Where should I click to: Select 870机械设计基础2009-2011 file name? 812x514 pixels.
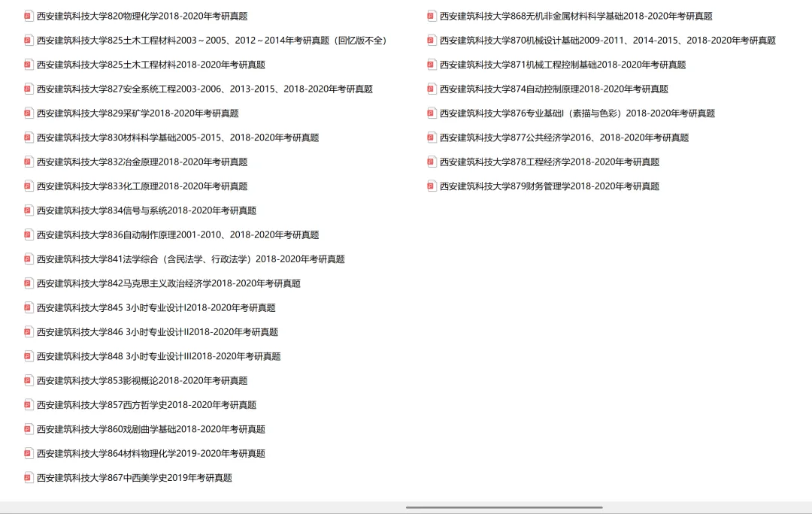coord(607,41)
